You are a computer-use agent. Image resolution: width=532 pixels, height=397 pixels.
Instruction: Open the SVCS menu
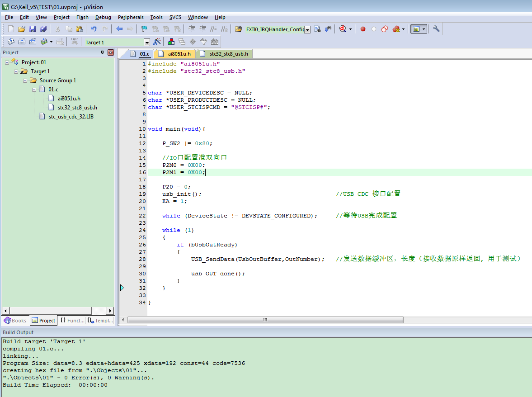(175, 17)
